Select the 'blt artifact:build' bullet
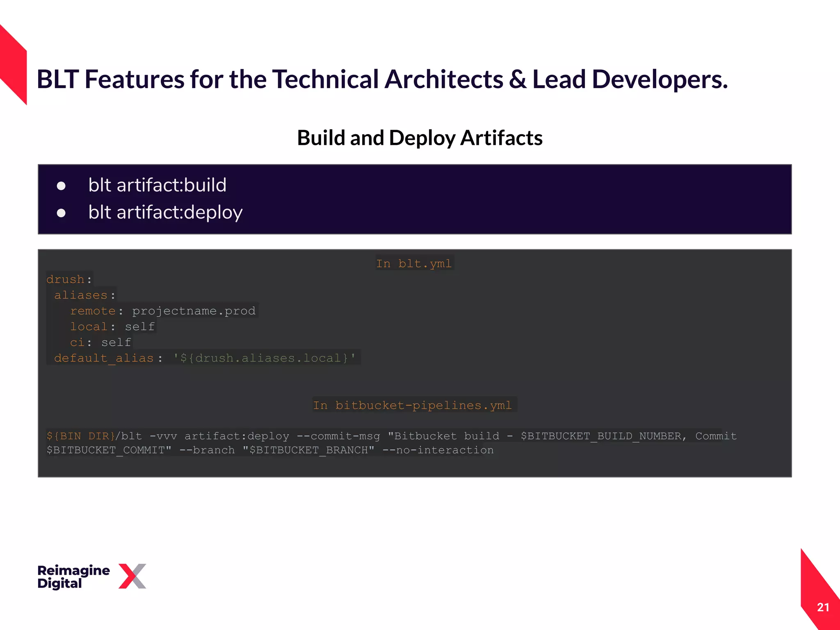Image resolution: width=840 pixels, height=630 pixels. 157,185
